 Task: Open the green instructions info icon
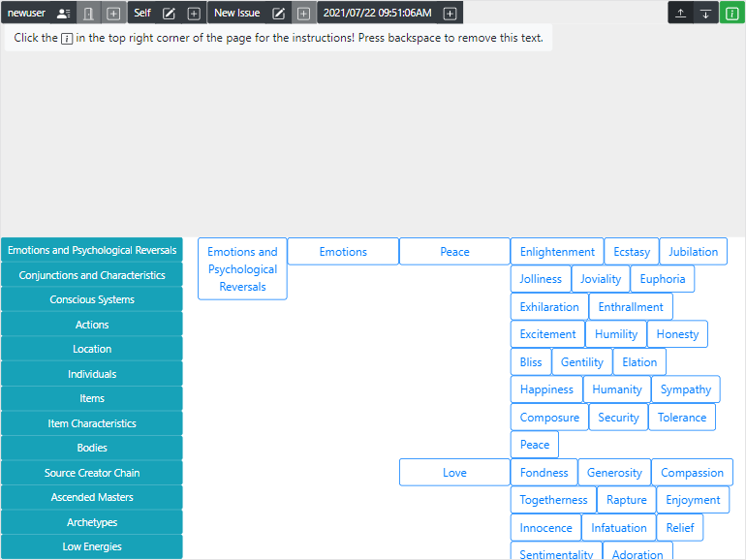tap(731, 14)
